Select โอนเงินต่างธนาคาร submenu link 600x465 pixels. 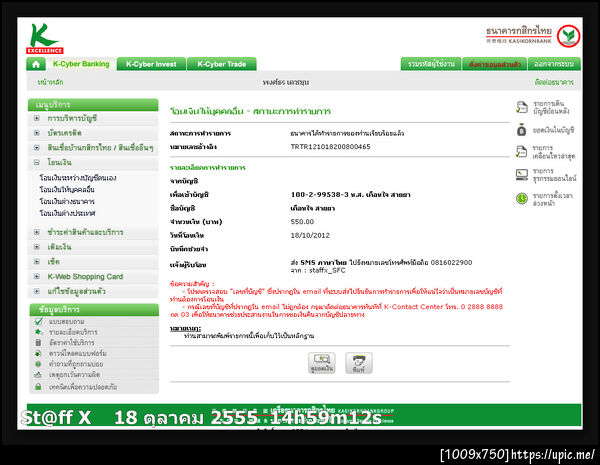click(x=67, y=201)
